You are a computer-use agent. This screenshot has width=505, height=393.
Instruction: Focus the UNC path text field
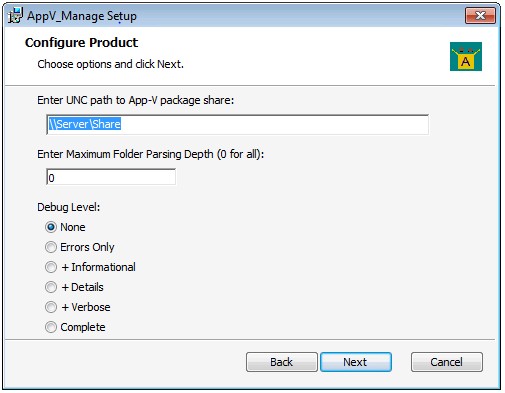(238, 124)
